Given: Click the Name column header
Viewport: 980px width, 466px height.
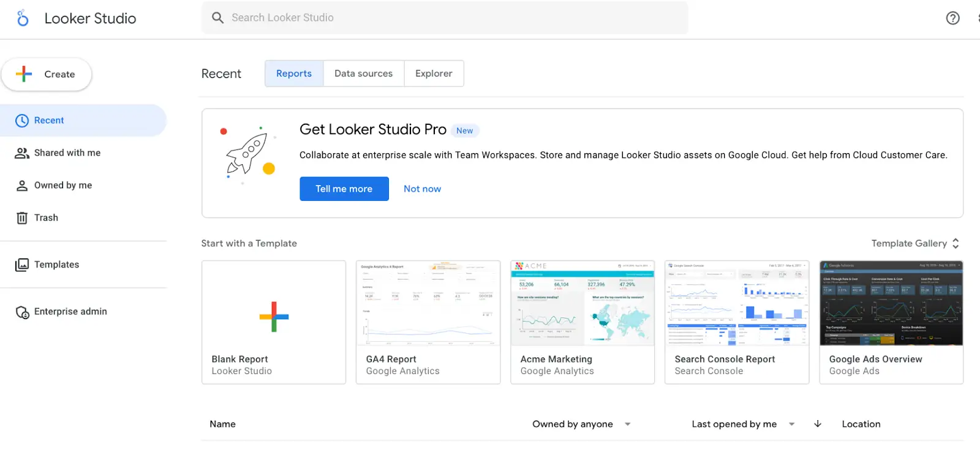Looking at the screenshot, I should (x=222, y=424).
